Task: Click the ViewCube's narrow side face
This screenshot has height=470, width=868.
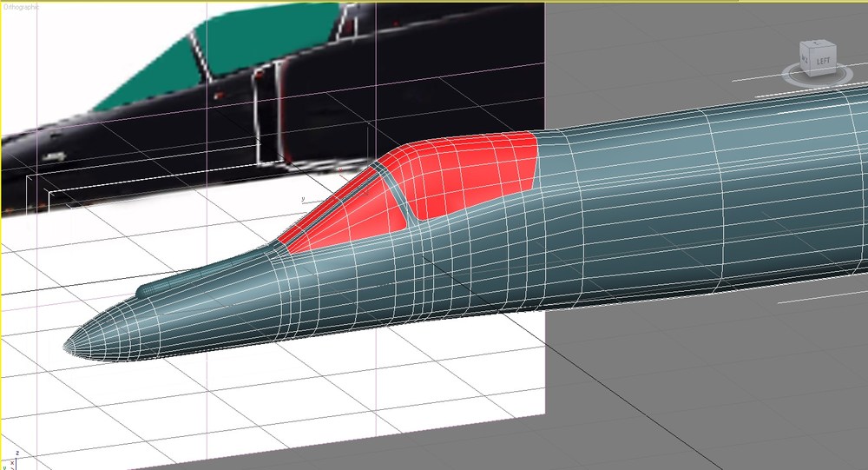Action: point(806,59)
